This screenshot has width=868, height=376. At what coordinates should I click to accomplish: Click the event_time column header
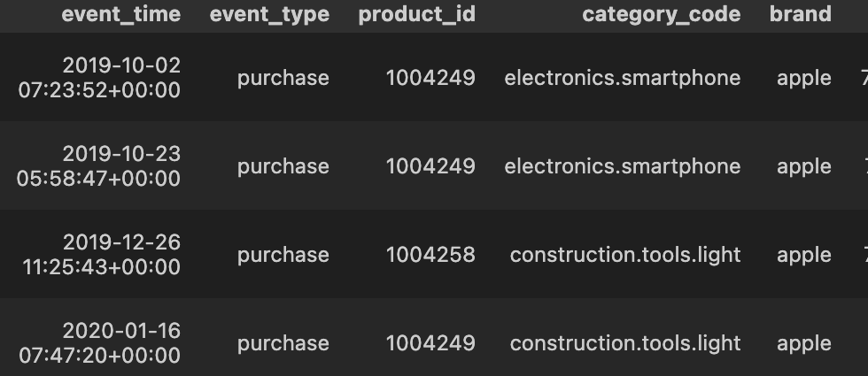120,15
